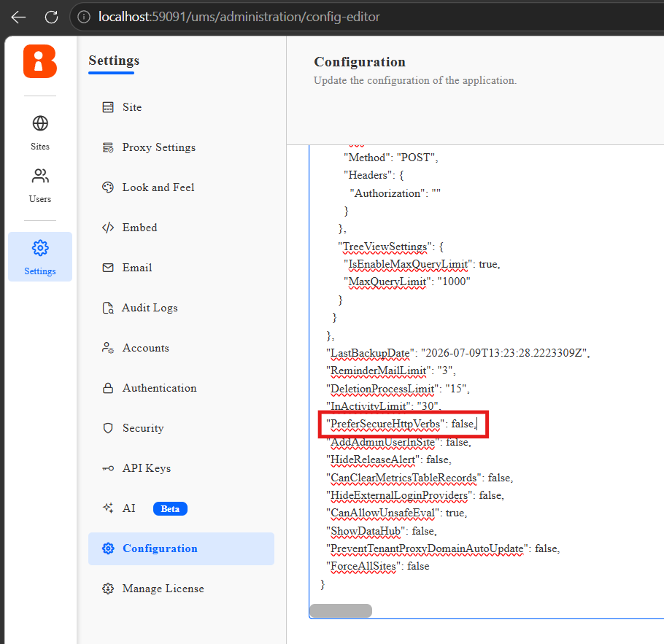Open Site settings

click(132, 107)
